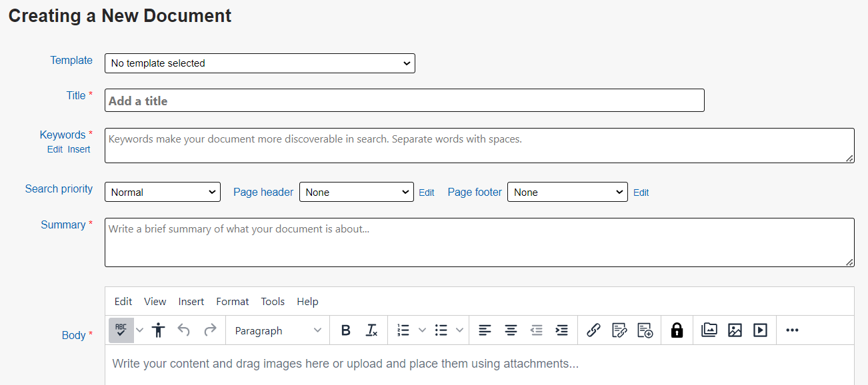Open the Tools menu
868x385 pixels.
(x=273, y=302)
